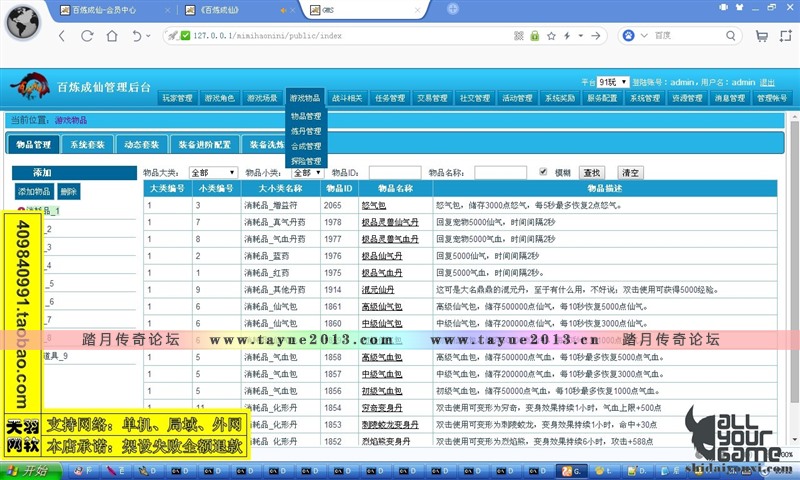Click the 查找 search button

[x=592, y=173]
